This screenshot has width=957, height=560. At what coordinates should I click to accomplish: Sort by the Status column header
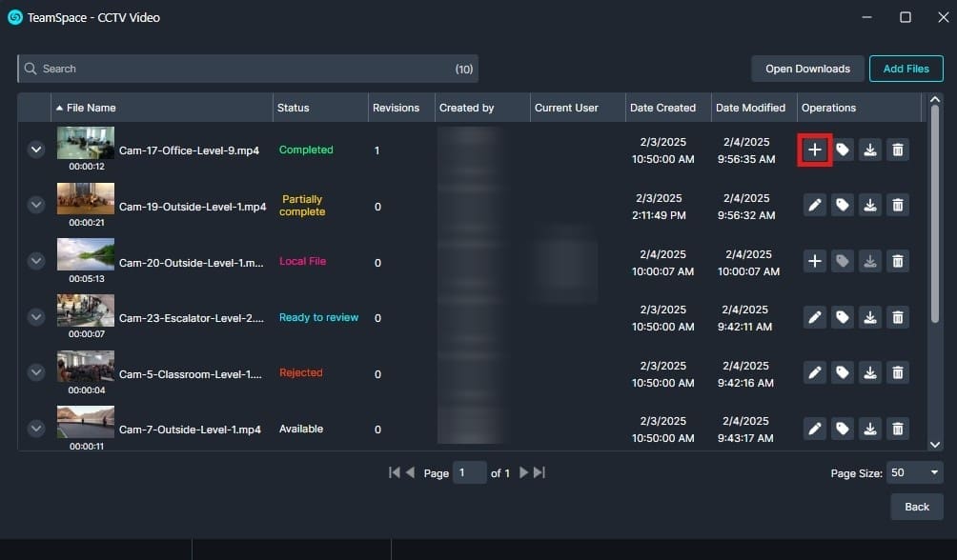(294, 108)
